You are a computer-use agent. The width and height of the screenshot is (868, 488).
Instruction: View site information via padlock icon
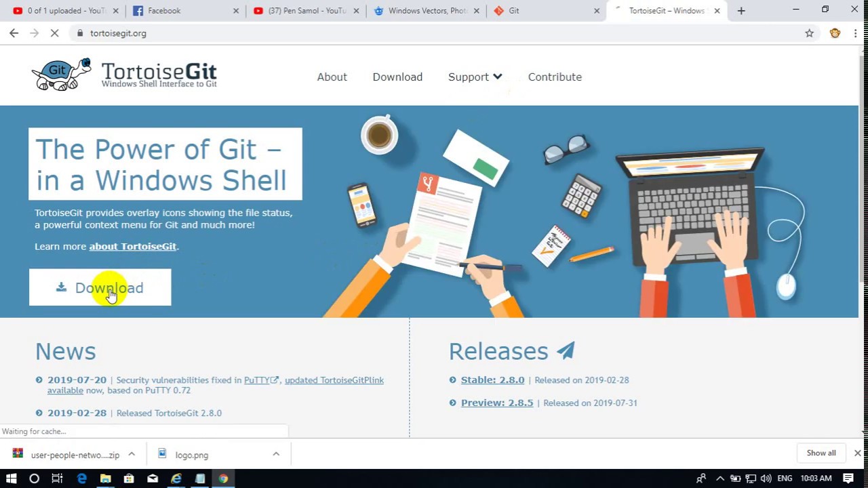tap(80, 33)
